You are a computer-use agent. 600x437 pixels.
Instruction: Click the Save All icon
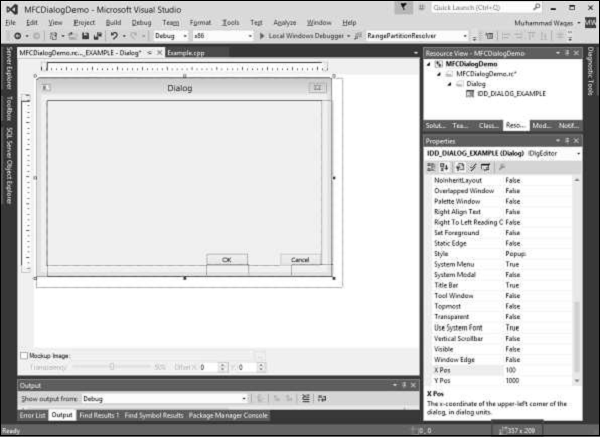tap(98, 36)
